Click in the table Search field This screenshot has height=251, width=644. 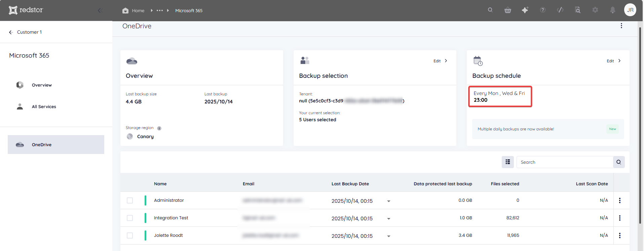coord(565,162)
